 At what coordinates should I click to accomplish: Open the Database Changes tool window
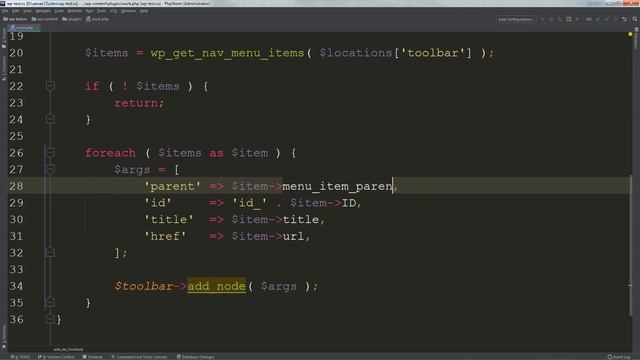(x=196, y=357)
